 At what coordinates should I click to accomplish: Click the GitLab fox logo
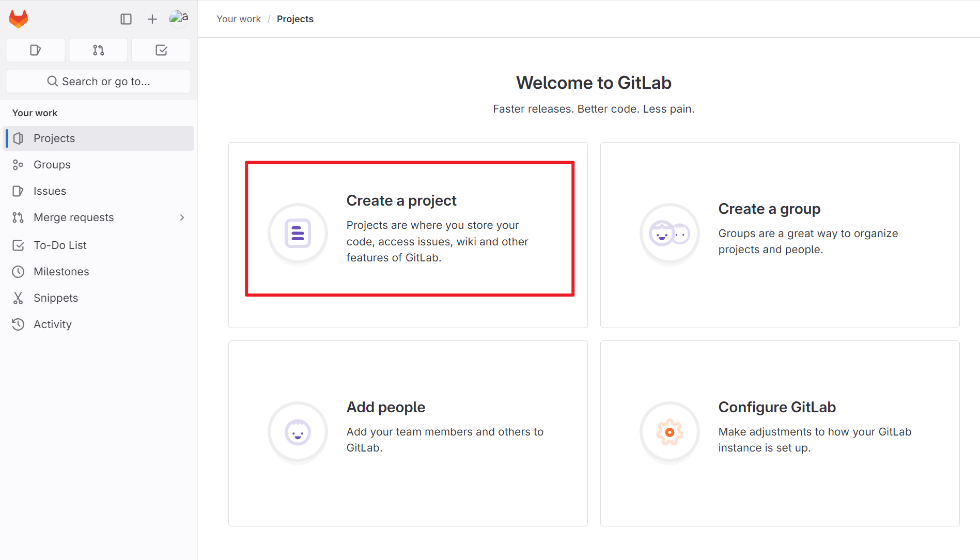[19, 19]
